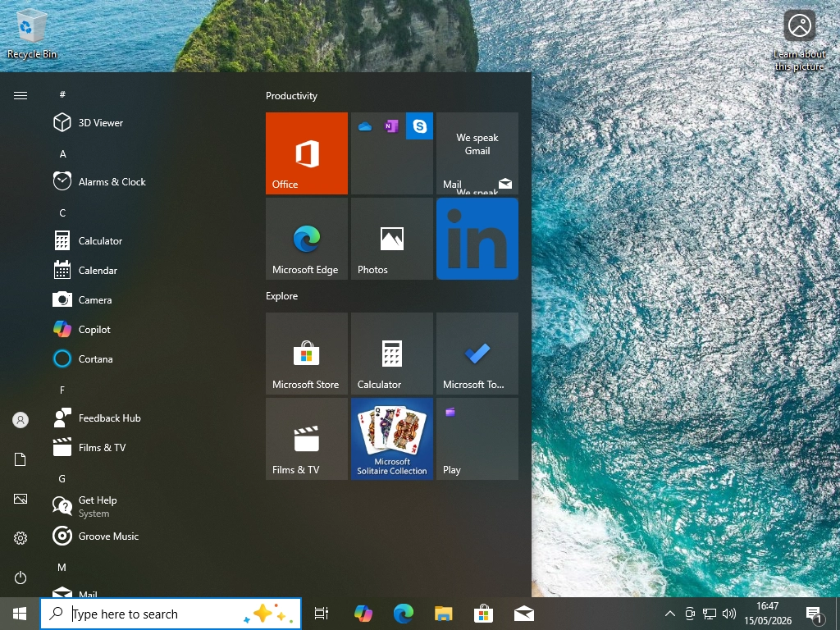Screen dimensions: 840x630
Task: Click the taskbar search box
Action: click(x=171, y=614)
